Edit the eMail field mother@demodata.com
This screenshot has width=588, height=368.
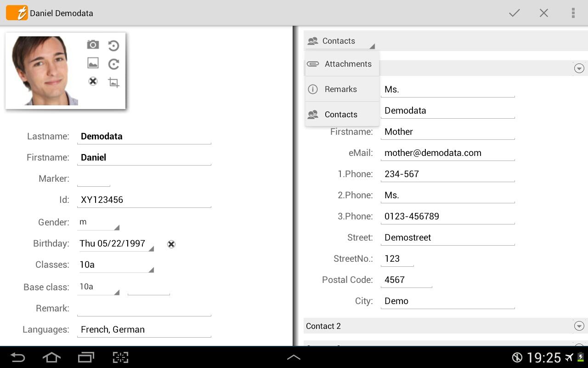click(x=448, y=153)
